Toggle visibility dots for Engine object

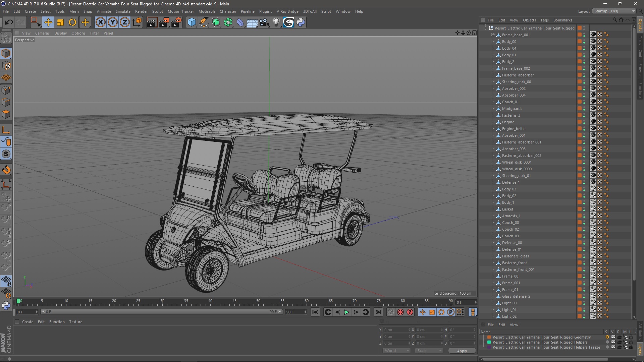tap(584, 122)
